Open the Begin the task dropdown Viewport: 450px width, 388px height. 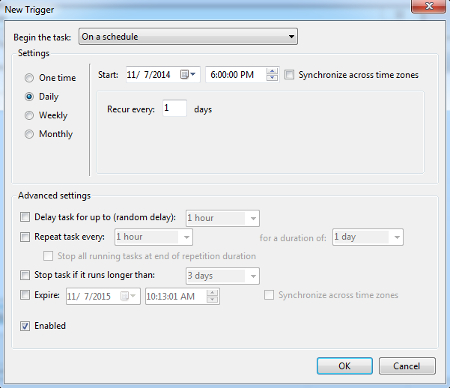[x=188, y=37]
